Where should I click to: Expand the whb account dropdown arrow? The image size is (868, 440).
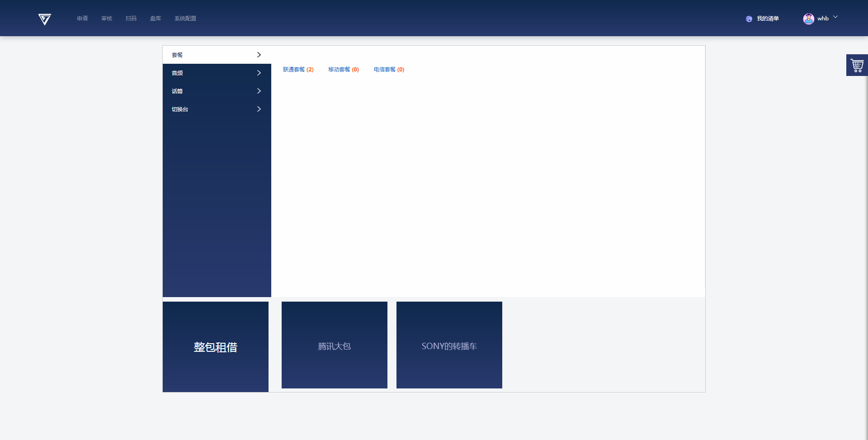835,17
